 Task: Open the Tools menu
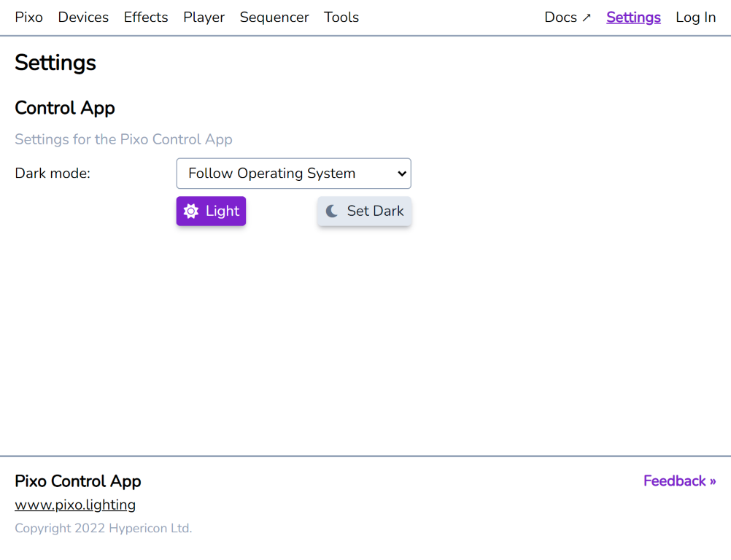[341, 17]
